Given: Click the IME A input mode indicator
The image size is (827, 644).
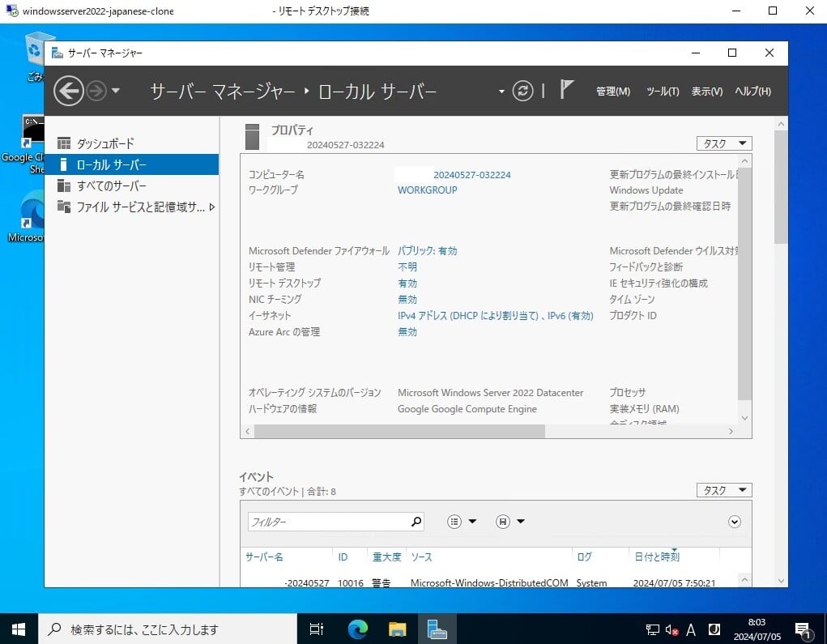Looking at the screenshot, I should (691, 629).
